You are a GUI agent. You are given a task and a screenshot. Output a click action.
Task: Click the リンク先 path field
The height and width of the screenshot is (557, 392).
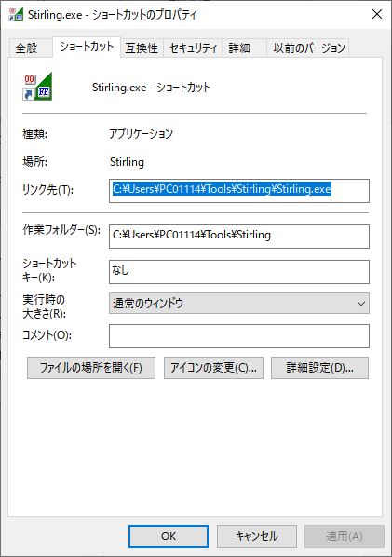(x=239, y=191)
